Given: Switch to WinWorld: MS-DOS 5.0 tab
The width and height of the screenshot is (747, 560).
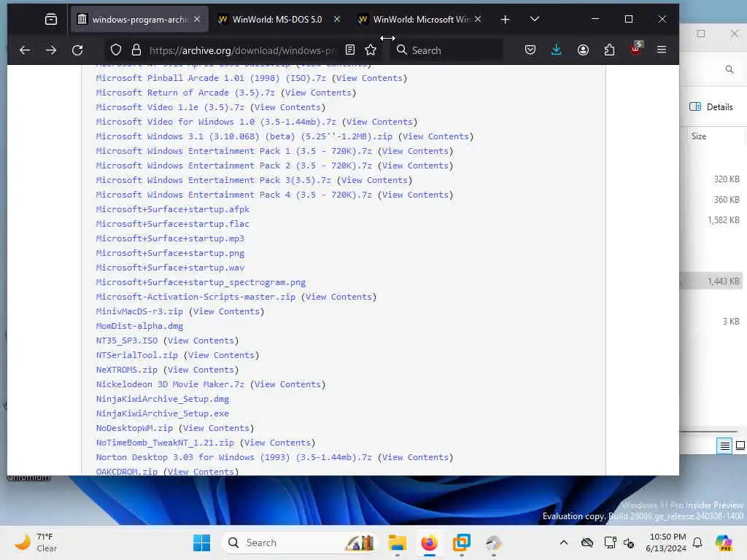Looking at the screenshot, I should pyautogui.click(x=277, y=20).
